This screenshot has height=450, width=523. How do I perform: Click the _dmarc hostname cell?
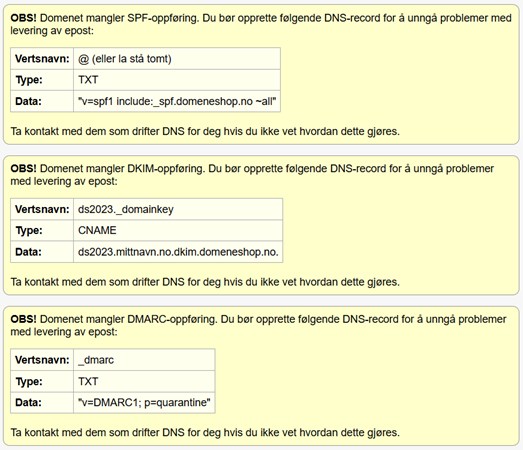pyautogui.click(x=144, y=360)
